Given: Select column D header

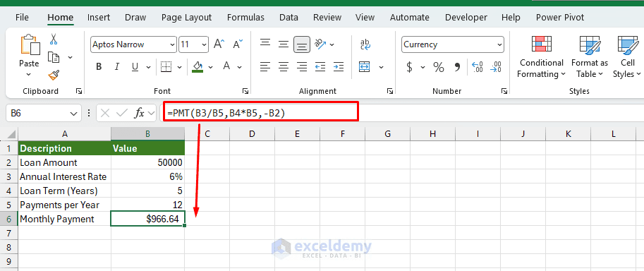Looking at the screenshot, I should point(253,133).
